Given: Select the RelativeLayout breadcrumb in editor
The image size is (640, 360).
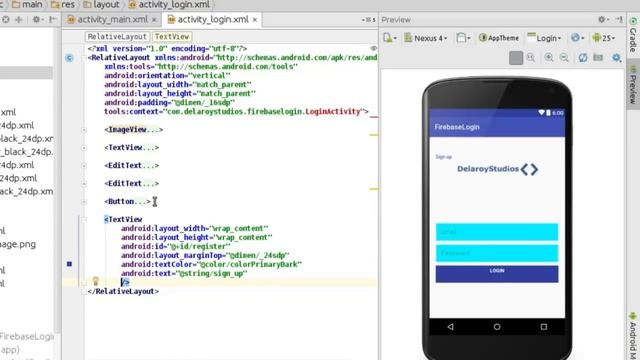Looking at the screenshot, I should pyautogui.click(x=117, y=37).
